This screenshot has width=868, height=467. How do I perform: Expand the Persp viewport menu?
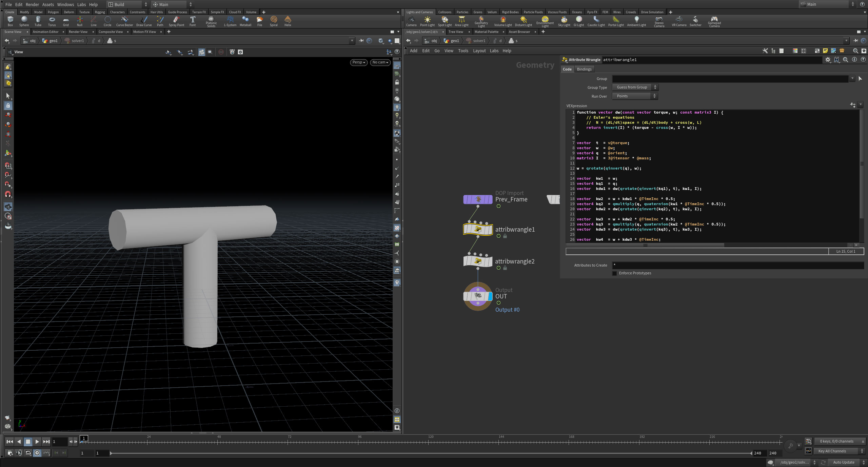(358, 62)
